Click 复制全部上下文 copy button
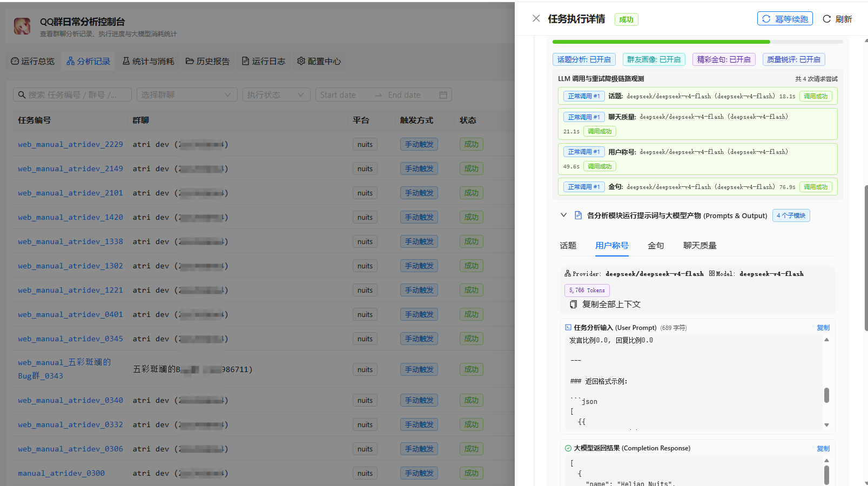Image resolution: width=868 pixels, height=486 pixels. point(605,305)
